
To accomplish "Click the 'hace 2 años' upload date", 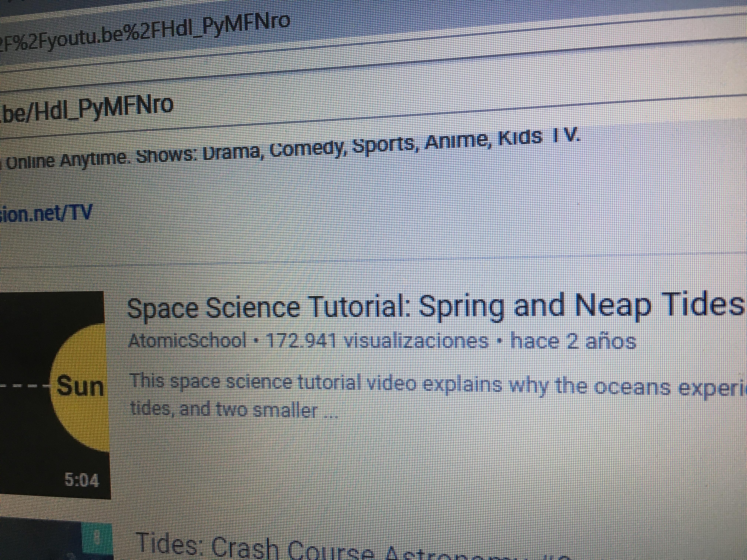I will coord(573,341).
